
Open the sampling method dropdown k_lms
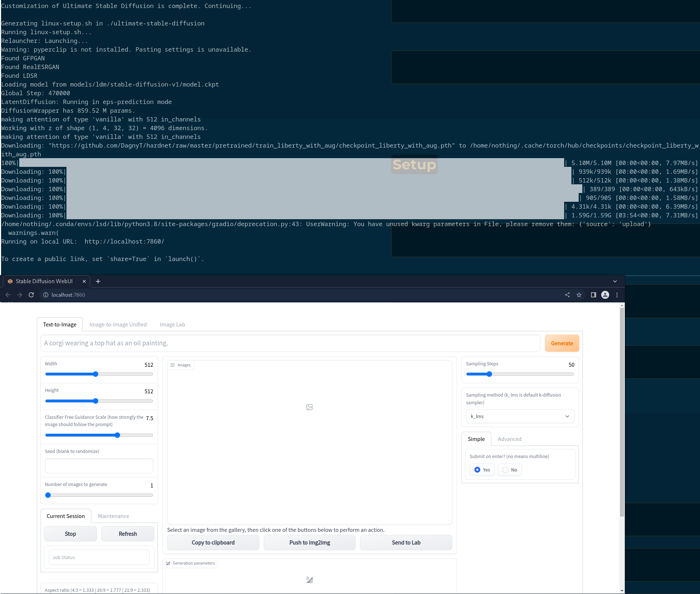520,417
